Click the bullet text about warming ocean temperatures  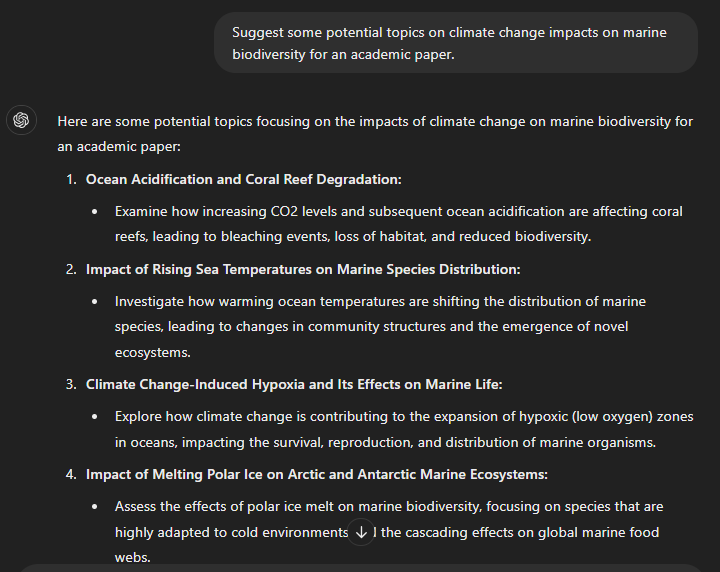pos(380,326)
